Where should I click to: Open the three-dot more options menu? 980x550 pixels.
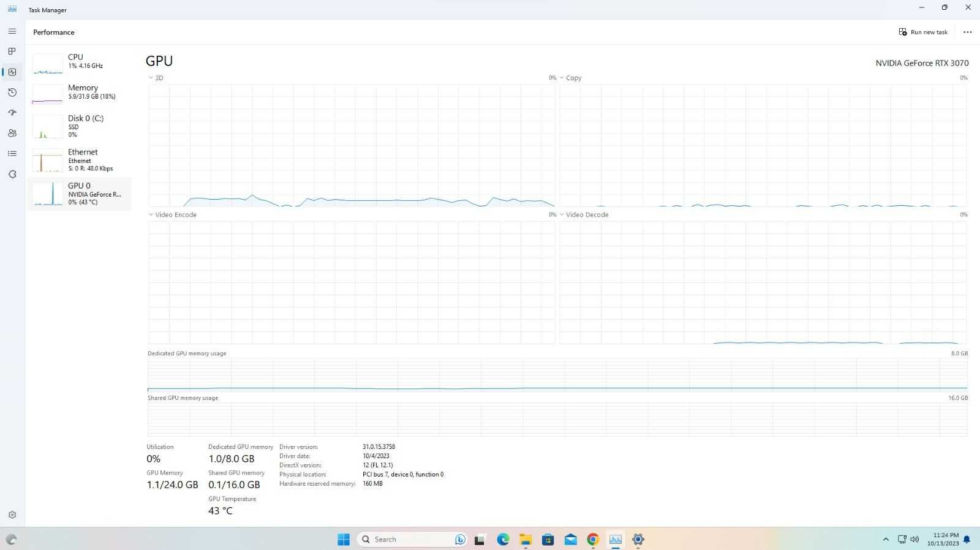(967, 32)
